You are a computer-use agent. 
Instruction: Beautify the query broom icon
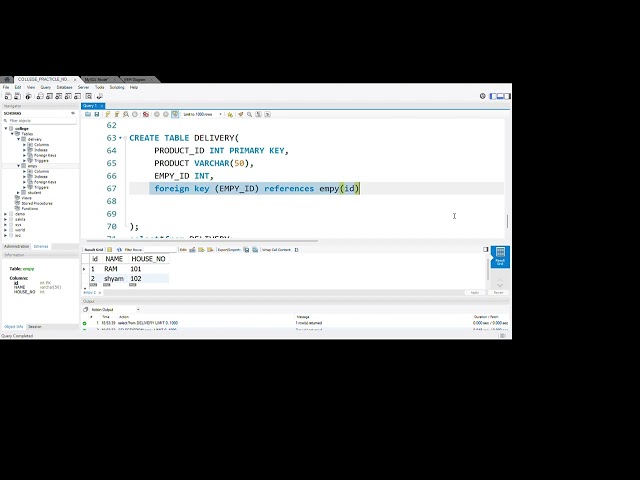click(241, 114)
